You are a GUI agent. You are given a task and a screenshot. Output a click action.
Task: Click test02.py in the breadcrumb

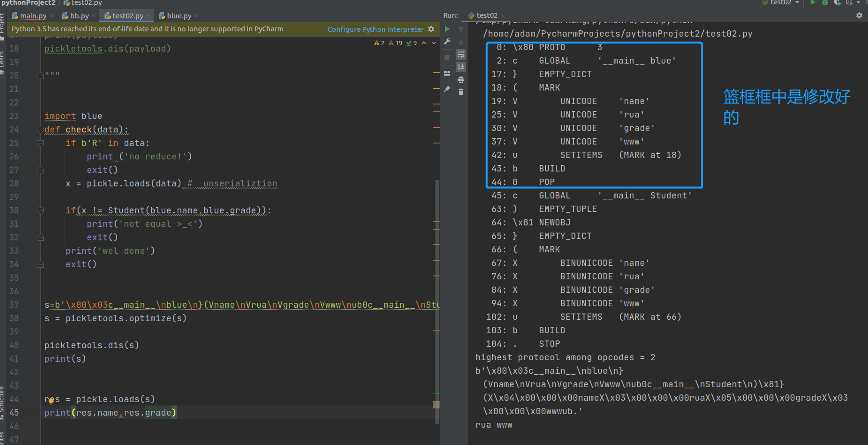83,3
